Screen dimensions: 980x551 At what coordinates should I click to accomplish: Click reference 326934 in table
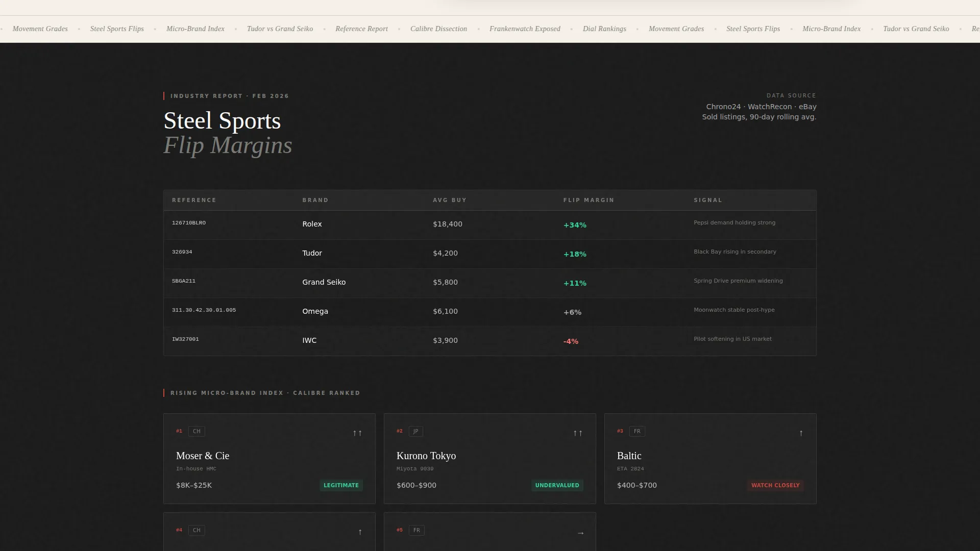coord(182,252)
